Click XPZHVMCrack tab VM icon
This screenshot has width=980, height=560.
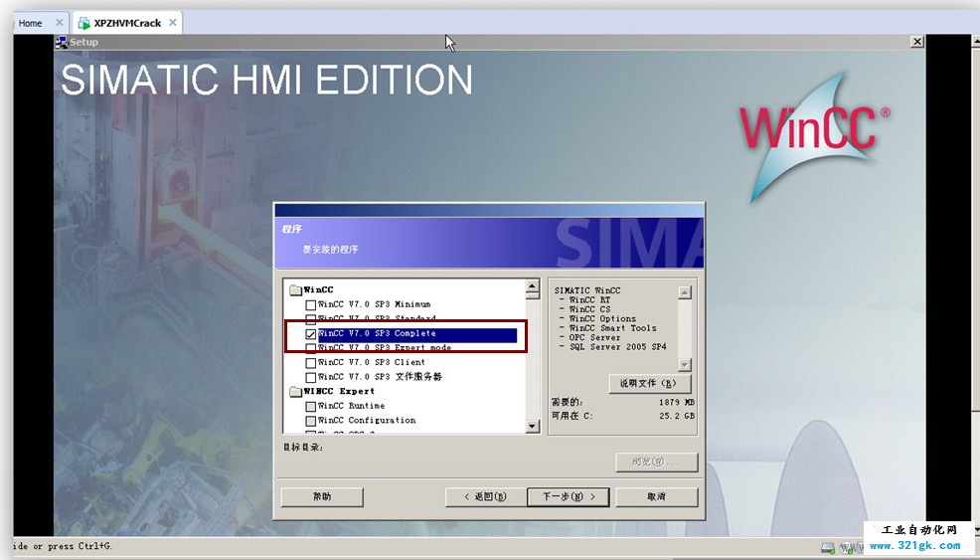click(x=83, y=23)
